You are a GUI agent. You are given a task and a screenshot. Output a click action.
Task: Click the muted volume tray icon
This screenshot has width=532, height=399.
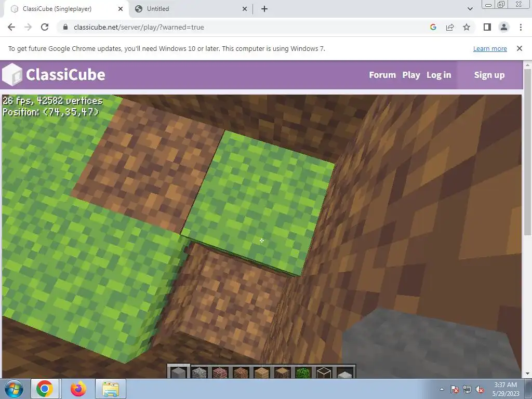pyautogui.click(x=480, y=389)
